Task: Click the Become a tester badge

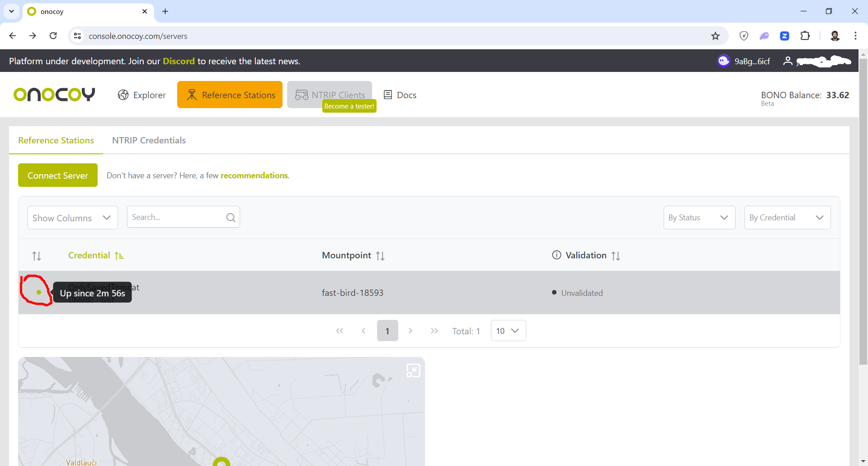Action: click(x=349, y=106)
